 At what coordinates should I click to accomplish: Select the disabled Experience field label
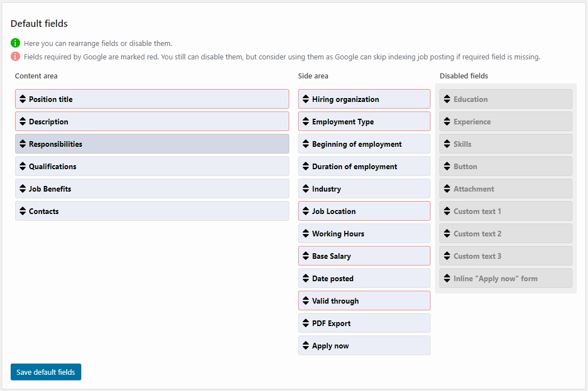[x=472, y=122]
